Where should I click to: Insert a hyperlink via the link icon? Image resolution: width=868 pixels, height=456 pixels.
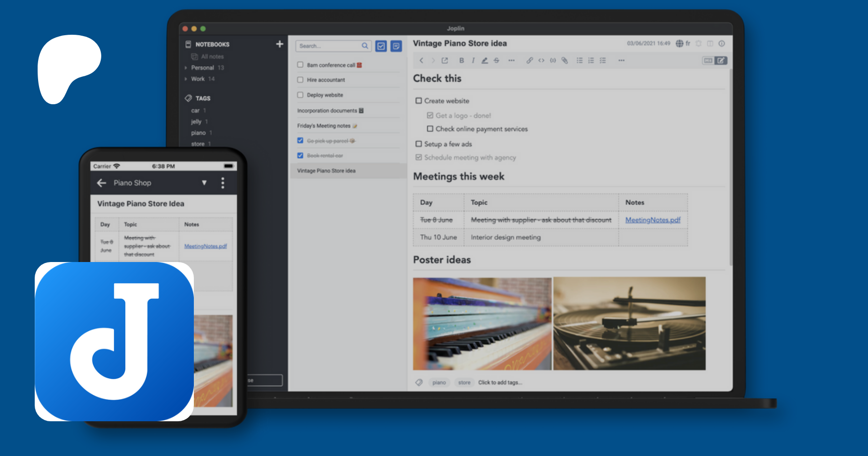529,60
